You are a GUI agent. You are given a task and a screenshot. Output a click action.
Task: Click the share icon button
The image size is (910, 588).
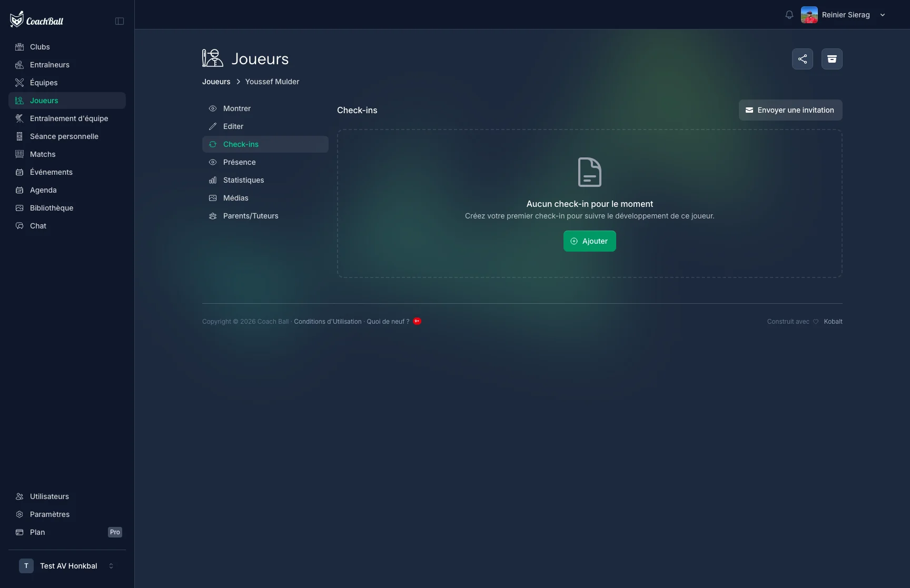click(x=803, y=59)
